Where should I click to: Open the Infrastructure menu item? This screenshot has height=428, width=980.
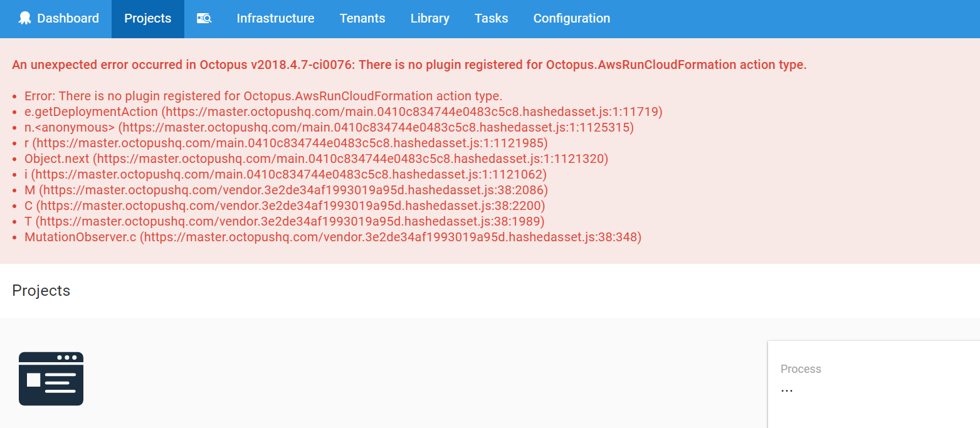275,18
